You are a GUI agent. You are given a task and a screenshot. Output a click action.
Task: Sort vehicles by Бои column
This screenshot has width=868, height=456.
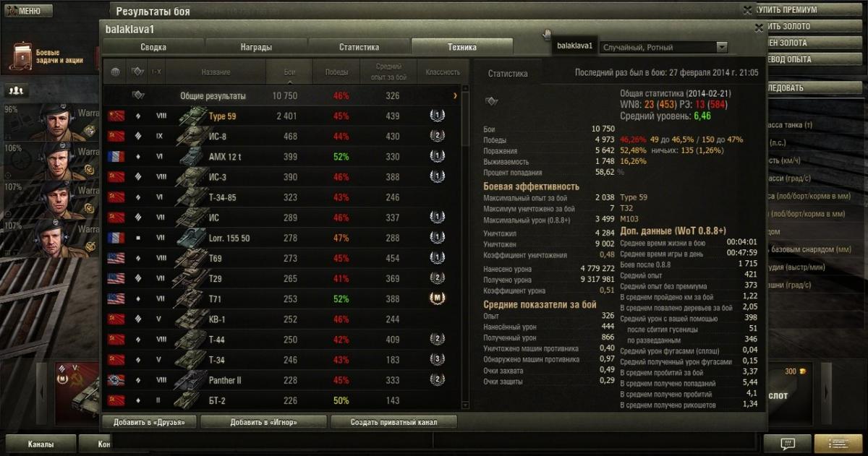[289, 72]
